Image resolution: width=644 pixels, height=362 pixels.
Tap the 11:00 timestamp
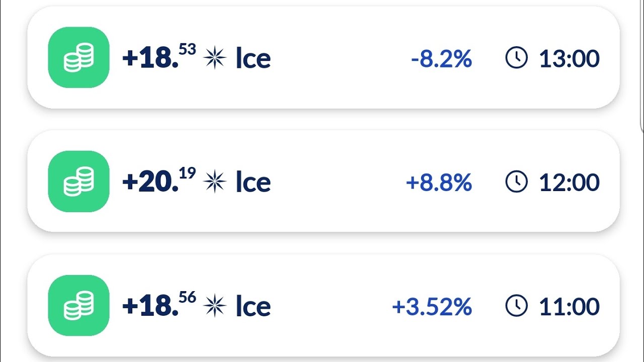coord(569,307)
